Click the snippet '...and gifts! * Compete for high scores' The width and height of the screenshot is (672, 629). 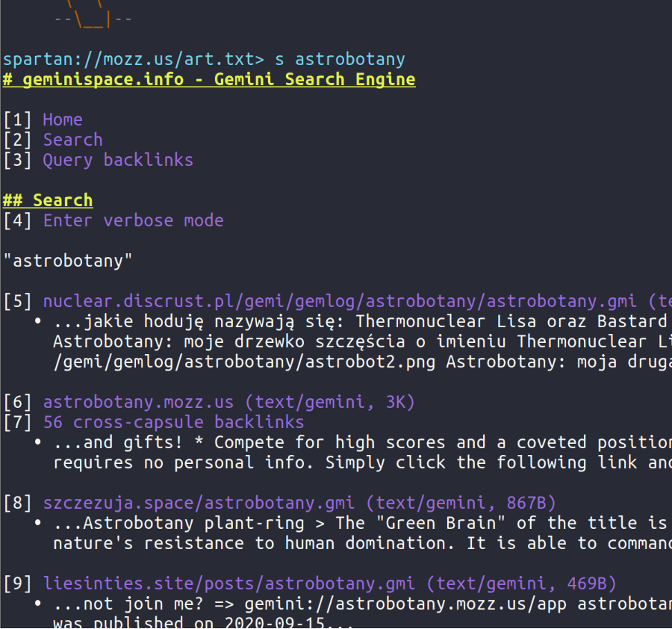[x=363, y=442]
